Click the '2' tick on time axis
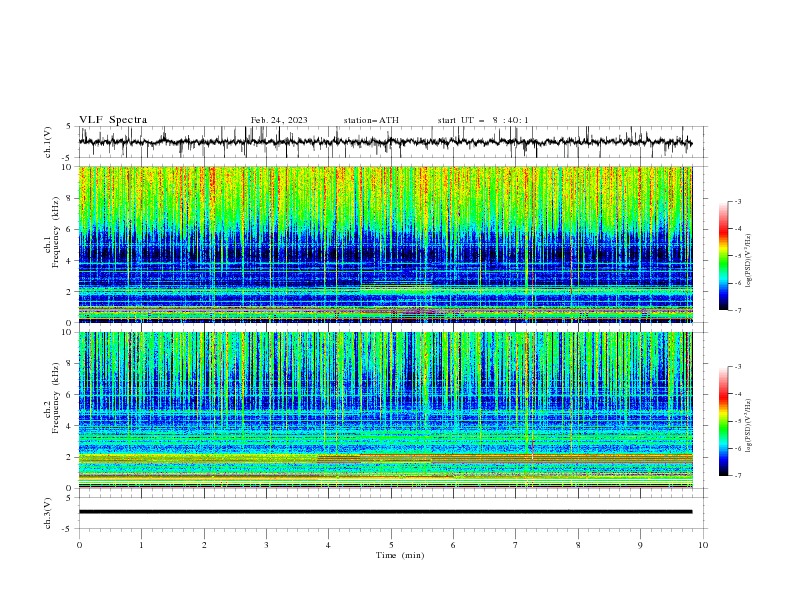Screen dimensions: 792x612 click(x=204, y=545)
